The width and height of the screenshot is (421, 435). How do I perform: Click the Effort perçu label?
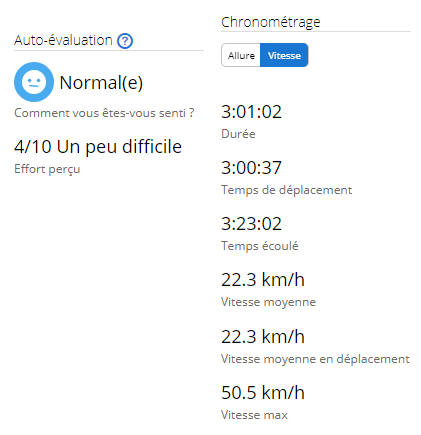click(x=47, y=169)
